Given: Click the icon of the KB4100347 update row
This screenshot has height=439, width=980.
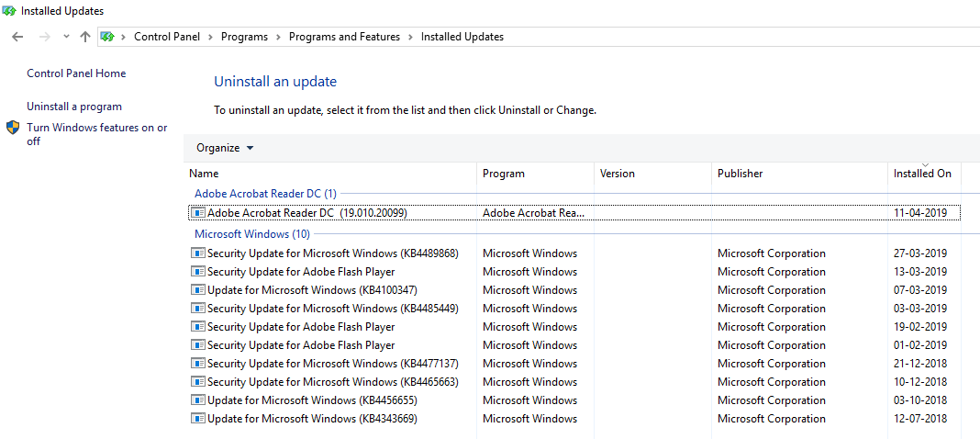Looking at the screenshot, I should pos(198,290).
